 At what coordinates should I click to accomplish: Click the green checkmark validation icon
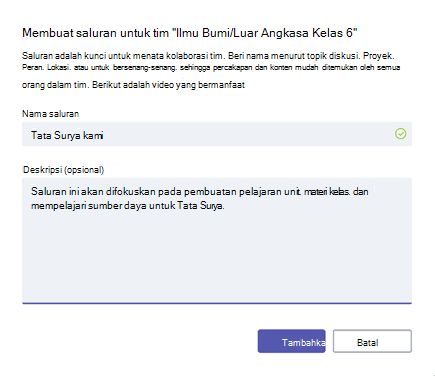tap(400, 134)
